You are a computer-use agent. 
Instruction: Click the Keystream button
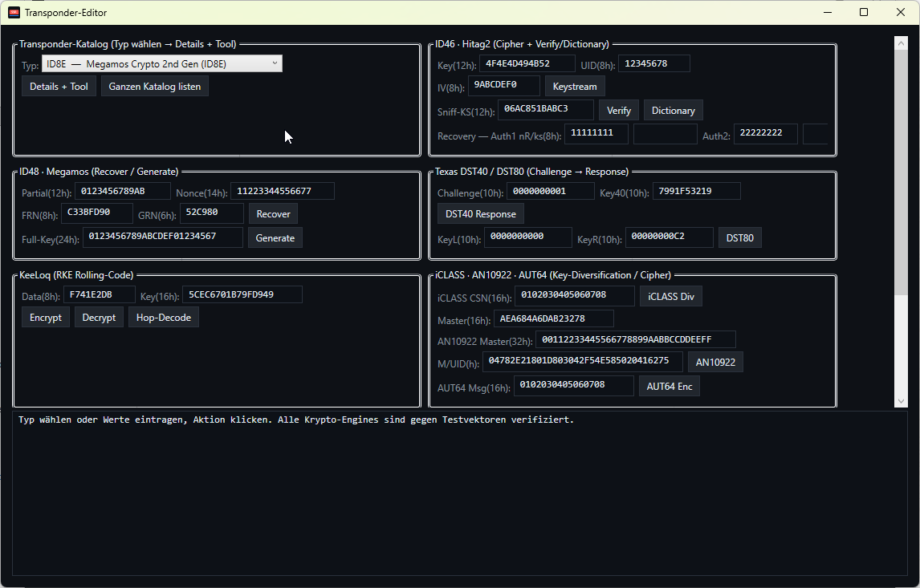point(575,86)
